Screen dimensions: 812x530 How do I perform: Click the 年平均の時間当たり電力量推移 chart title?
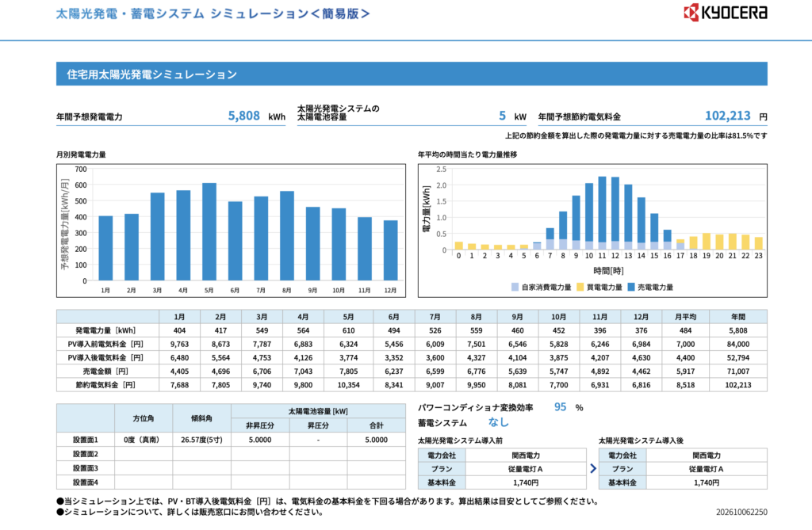(468, 154)
